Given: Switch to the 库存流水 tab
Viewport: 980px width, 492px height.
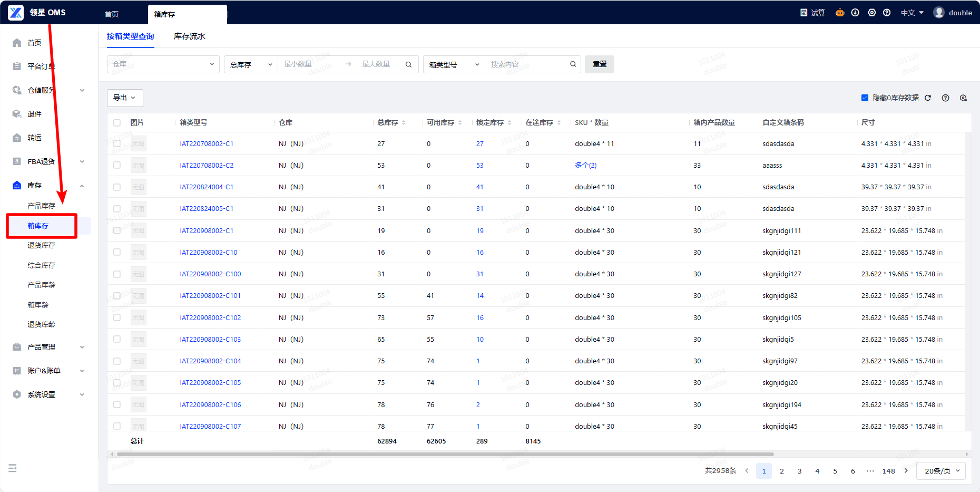Looking at the screenshot, I should click(190, 36).
